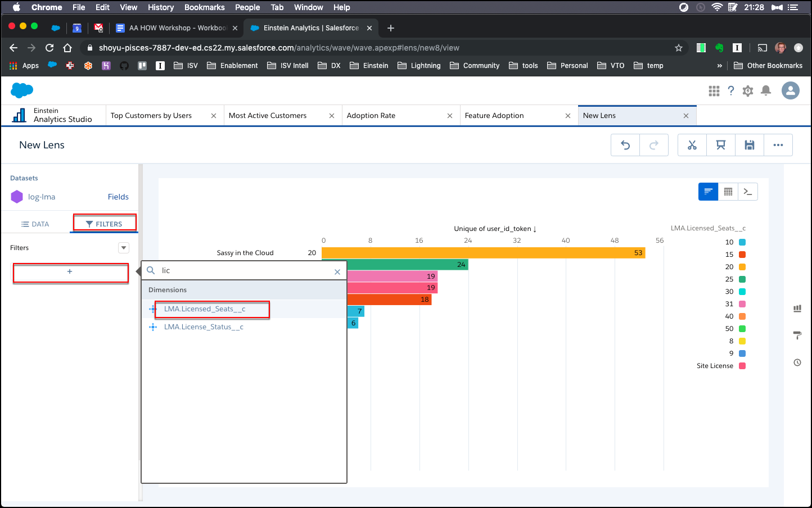Open the user profile avatar menu
The width and height of the screenshot is (812, 508).
coord(791,90)
